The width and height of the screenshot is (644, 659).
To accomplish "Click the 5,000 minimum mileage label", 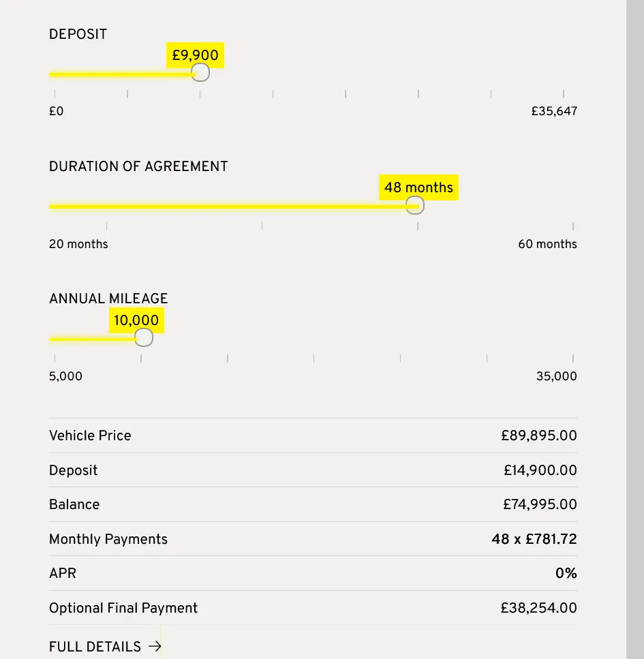I will pos(65,376).
